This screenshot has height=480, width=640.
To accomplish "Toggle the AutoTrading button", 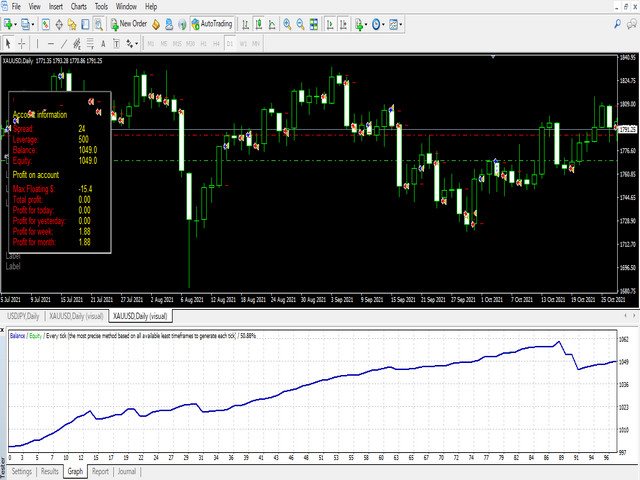I will [212, 24].
